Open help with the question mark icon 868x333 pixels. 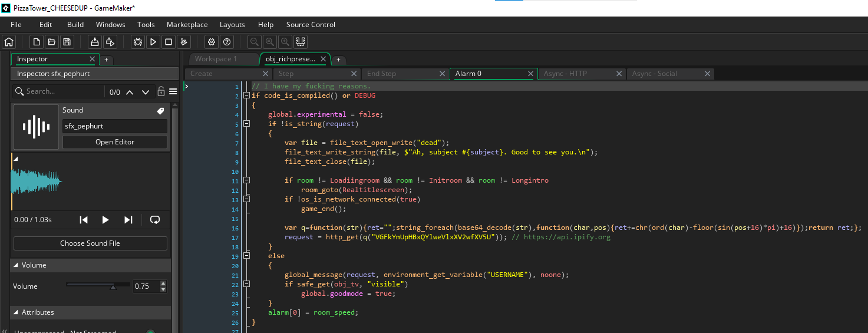coord(227,42)
